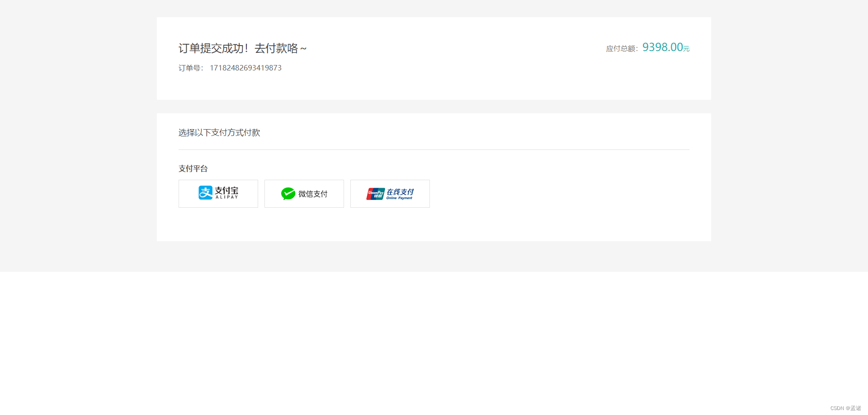Click the 9398.00元 payable amount
The image size is (868, 415).
665,47
